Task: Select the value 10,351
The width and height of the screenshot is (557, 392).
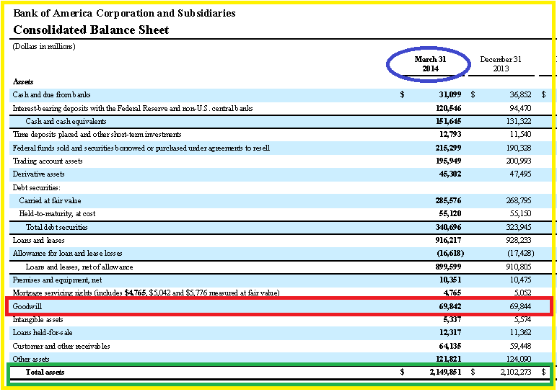Action: point(450,280)
